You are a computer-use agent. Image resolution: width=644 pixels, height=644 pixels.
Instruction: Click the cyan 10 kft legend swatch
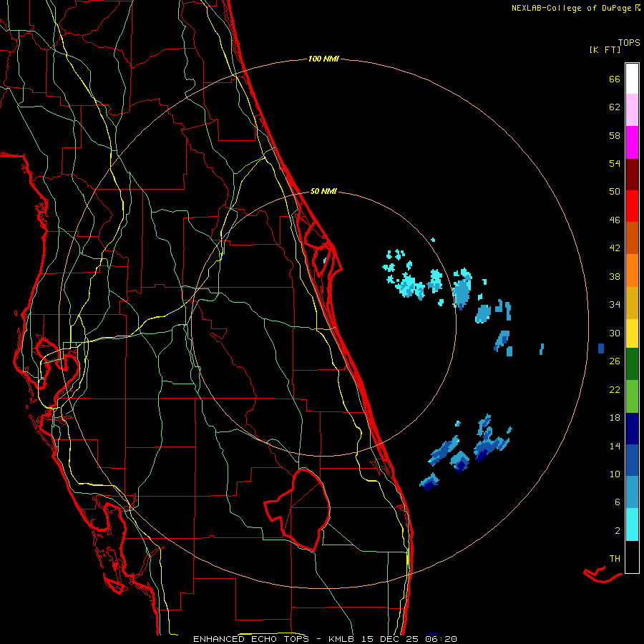point(632,525)
